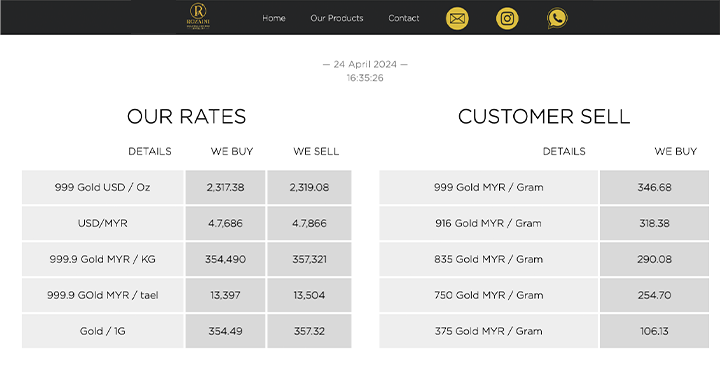Click the Gold / 1G sell price 357.32
The height and width of the screenshot is (378, 720).
point(309,331)
